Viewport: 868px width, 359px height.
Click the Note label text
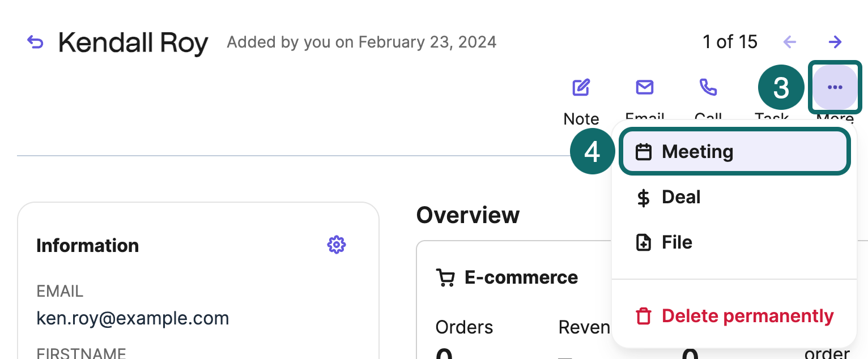[581, 118]
